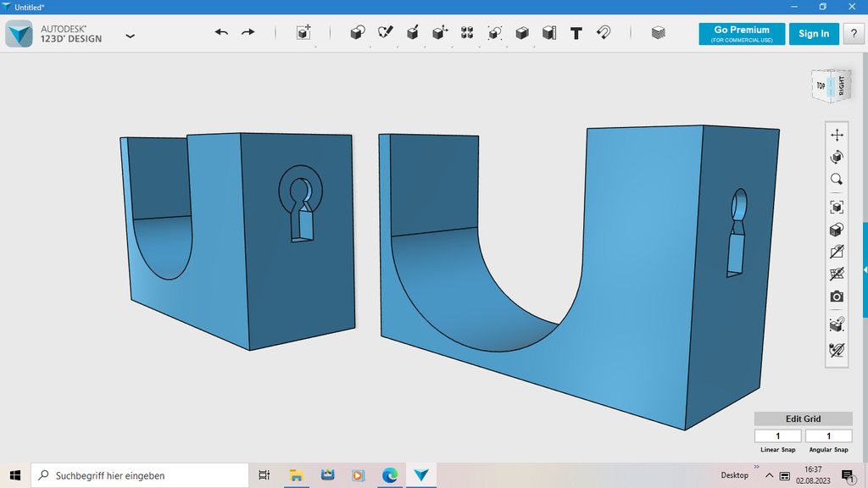The height and width of the screenshot is (488, 868).
Task: Open File Explorer from the taskbar
Action: (296, 475)
